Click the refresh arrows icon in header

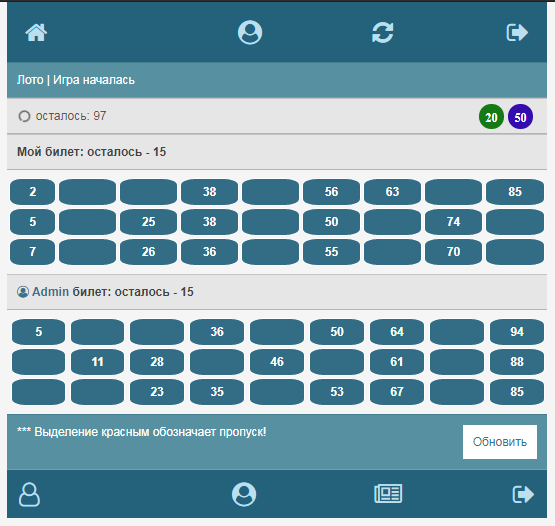point(383,33)
